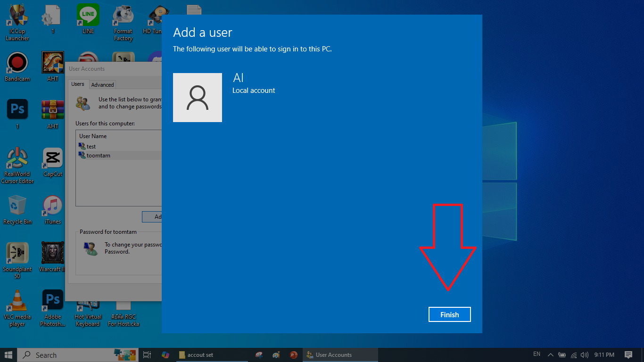This screenshot has width=644, height=362.
Task: Select the AHT WinRAR archive icon
Action: (x=53, y=114)
